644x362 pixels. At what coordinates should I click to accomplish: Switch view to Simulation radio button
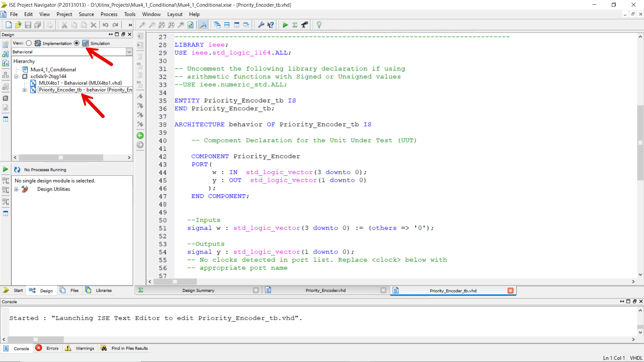[x=77, y=43]
